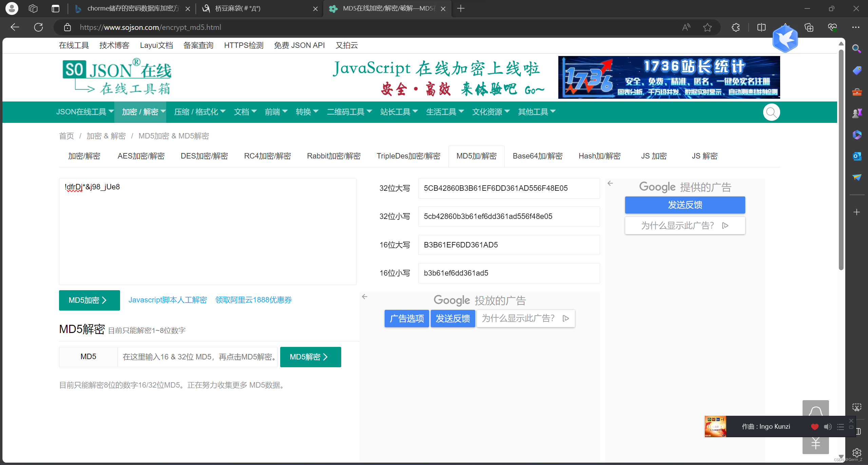Expand the 二维码工具 dropdown menu
Screen dimensions: 868x465
tap(349, 112)
